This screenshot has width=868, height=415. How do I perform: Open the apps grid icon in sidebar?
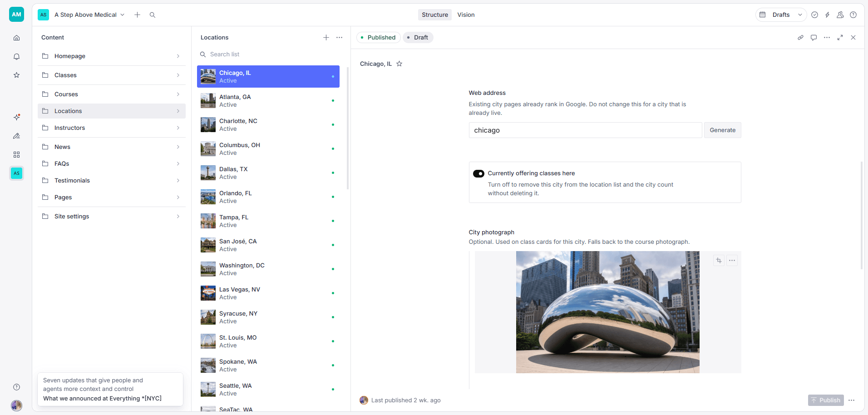click(16, 154)
